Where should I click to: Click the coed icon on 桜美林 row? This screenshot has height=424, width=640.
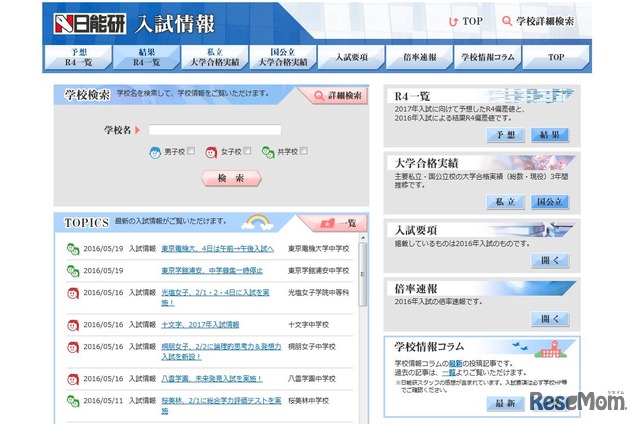(73, 401)
